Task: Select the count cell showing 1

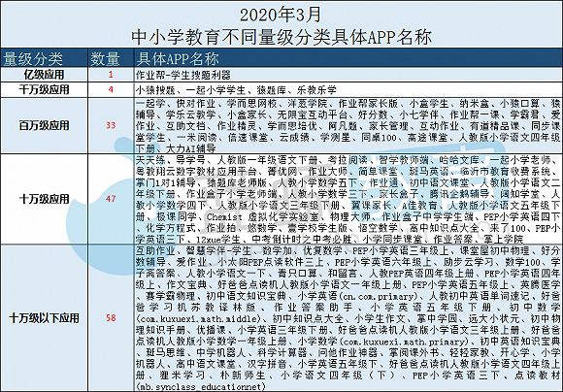Action: 111,75
